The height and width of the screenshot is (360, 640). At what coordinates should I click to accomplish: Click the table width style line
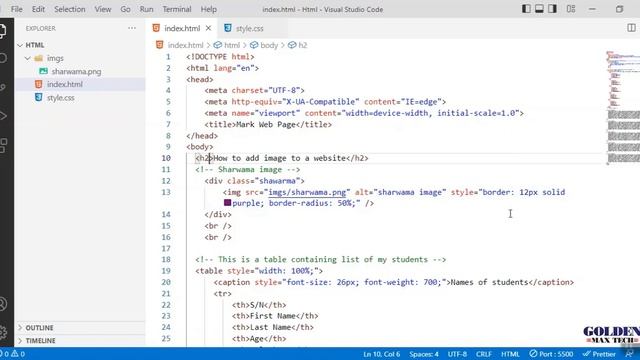(x=259, y=271)
